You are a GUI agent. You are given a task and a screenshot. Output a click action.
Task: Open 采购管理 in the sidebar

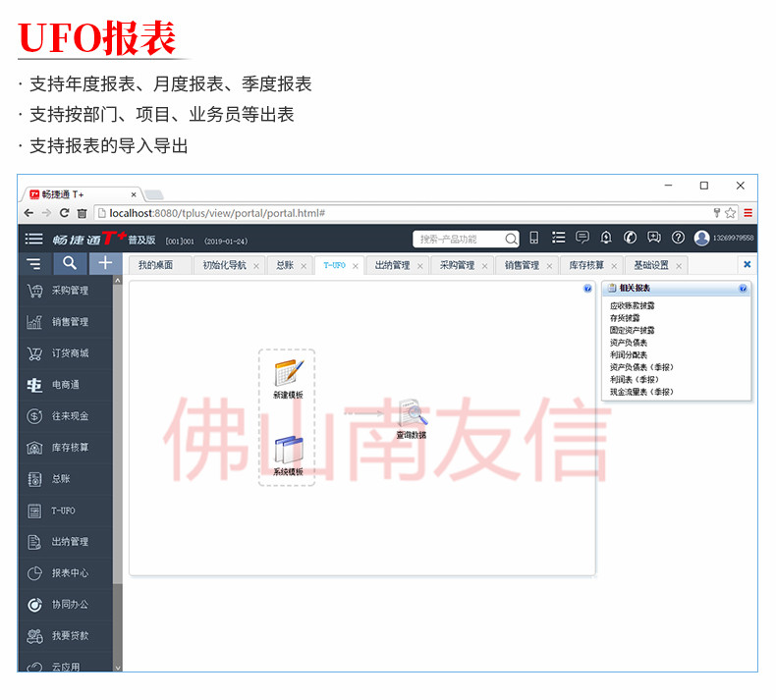66,291
